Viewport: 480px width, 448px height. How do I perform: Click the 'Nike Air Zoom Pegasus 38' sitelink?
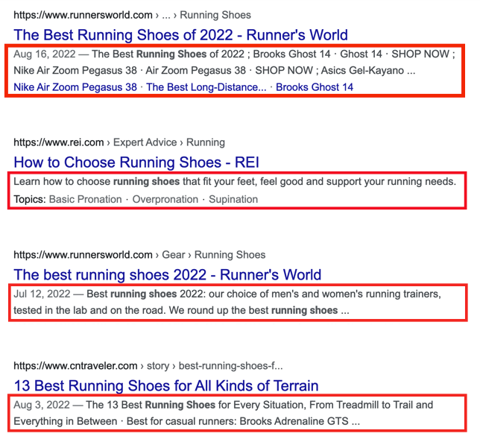(x=75, y=87)
